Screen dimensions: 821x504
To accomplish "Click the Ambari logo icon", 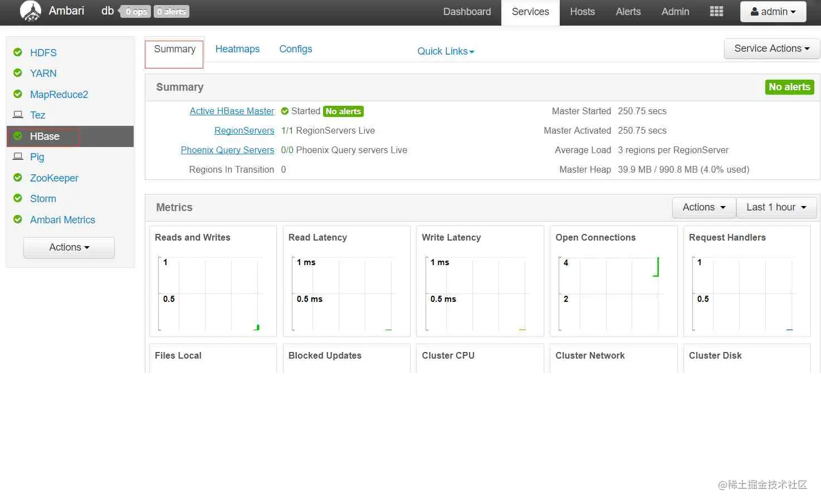I will click(x=31, y=11).
